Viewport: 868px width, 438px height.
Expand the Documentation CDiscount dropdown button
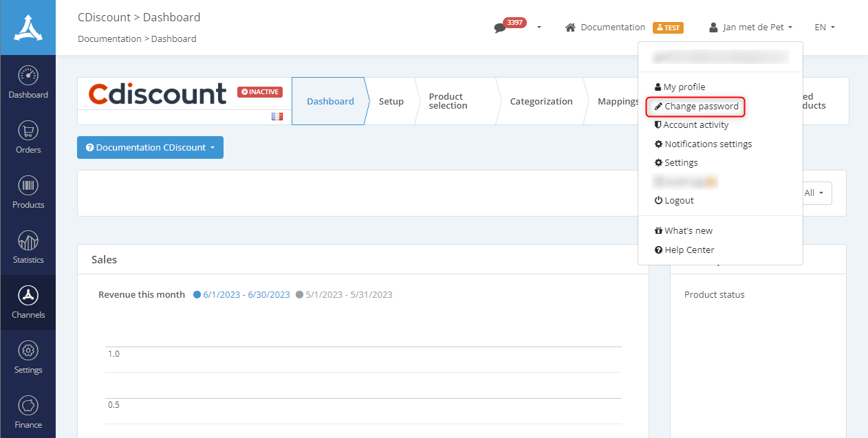(x=150, y=148)
